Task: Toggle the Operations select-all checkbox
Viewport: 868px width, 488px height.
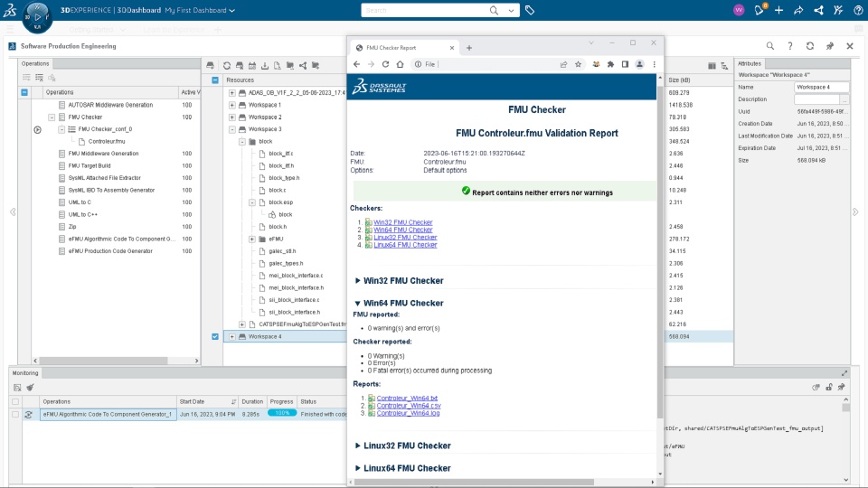Action: tap(24, 92)
